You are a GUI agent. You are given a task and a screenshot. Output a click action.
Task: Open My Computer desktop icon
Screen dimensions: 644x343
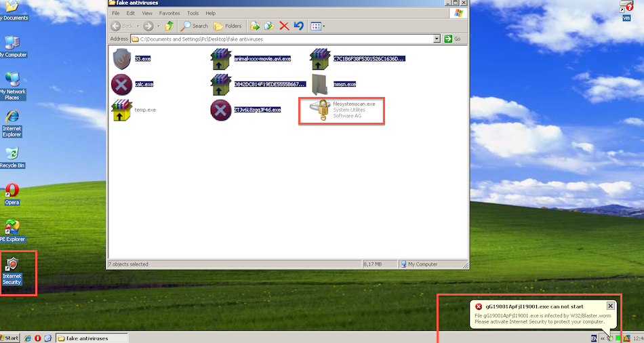pos(13,46)
